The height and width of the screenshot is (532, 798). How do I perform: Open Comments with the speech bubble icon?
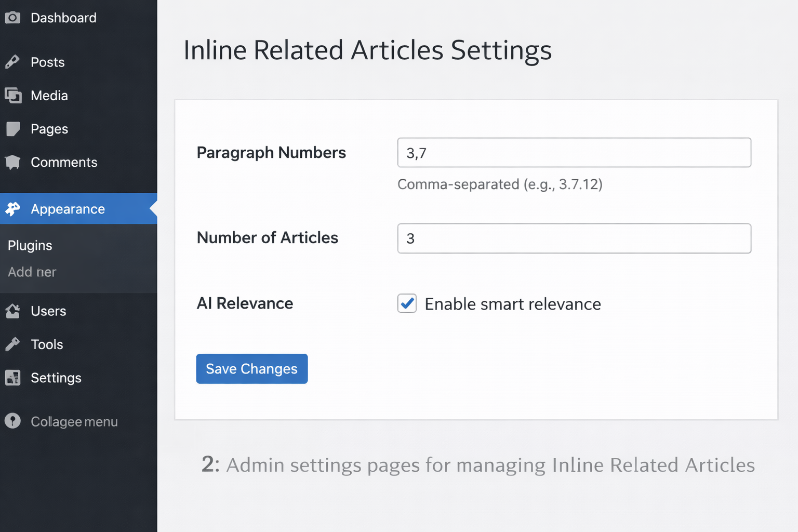pos(13,162)
